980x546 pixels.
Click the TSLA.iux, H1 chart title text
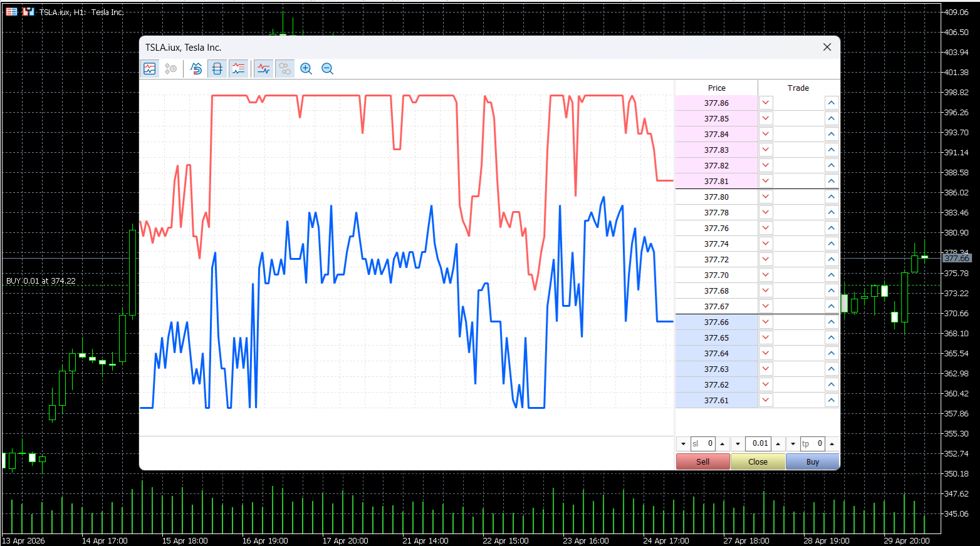coord(81,12)
